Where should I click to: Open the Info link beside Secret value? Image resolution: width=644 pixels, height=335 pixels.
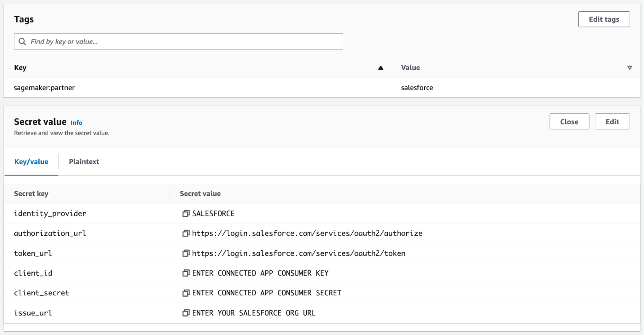(x=77, y=122)
